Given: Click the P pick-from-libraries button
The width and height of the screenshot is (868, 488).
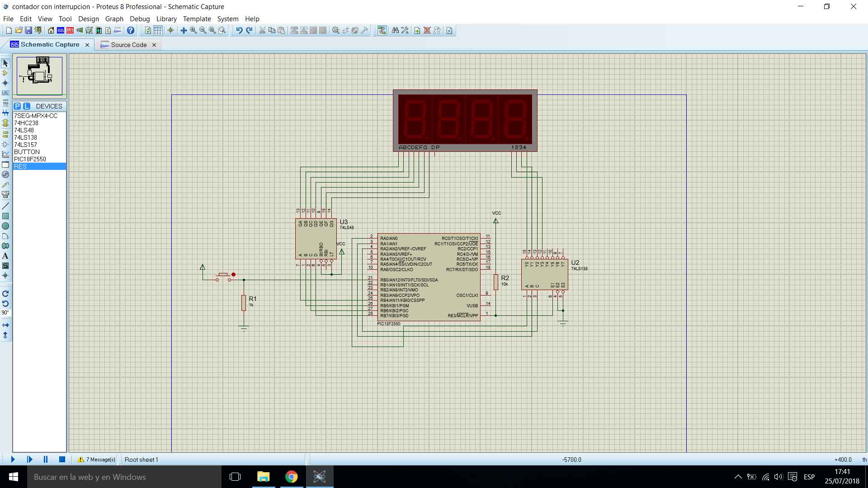Looking at the screenshot, I should [17, 106].
